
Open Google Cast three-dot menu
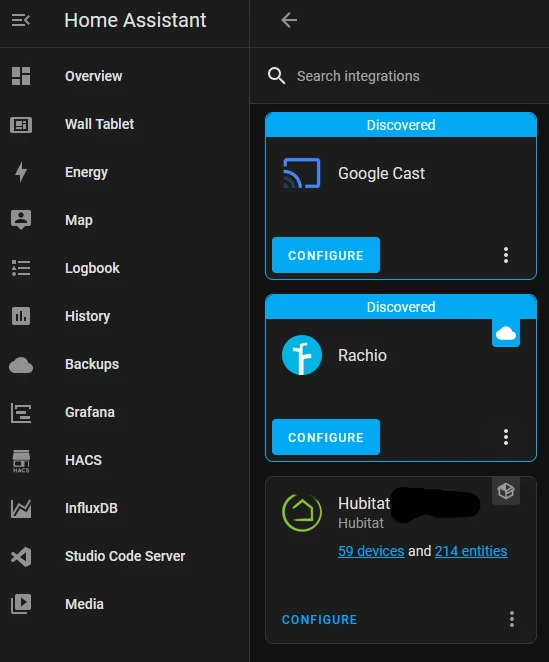click(506, 255)
